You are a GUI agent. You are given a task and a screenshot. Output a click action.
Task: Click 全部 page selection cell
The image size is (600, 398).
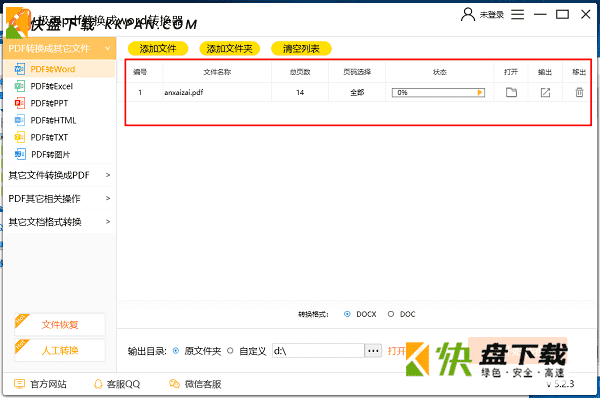tap(357, 93)
